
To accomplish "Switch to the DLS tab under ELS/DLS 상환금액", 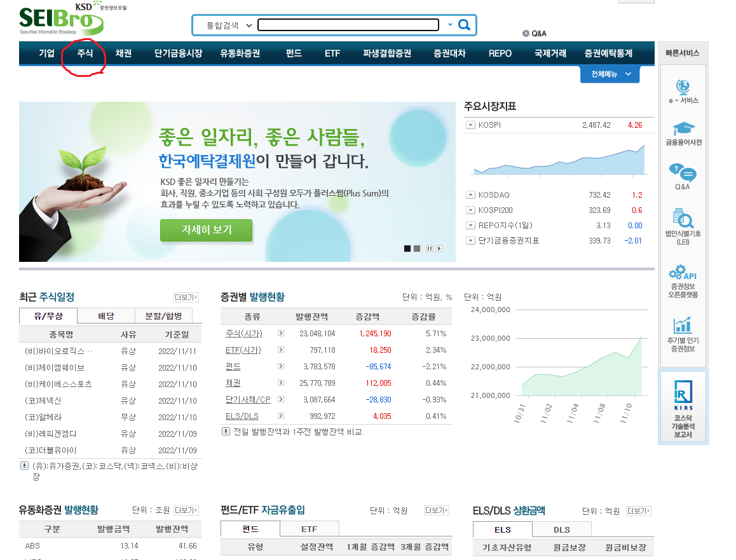I will [x=562, y=529].
